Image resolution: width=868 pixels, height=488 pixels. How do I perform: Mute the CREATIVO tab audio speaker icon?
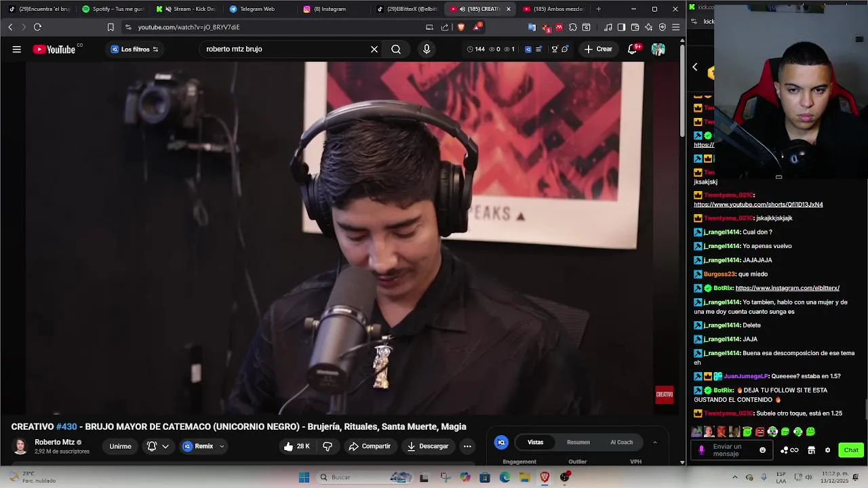pyautogui.click(x=462, y=9)
